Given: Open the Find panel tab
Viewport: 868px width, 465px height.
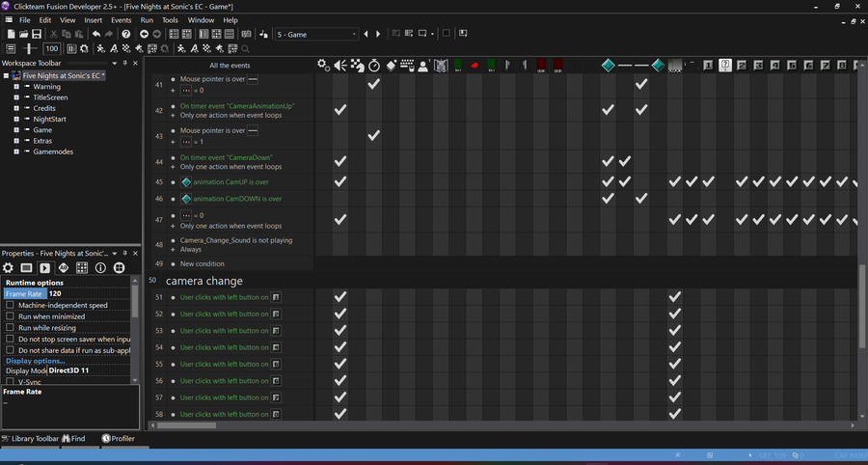Looking at the screenshot, I should (73, 438).
